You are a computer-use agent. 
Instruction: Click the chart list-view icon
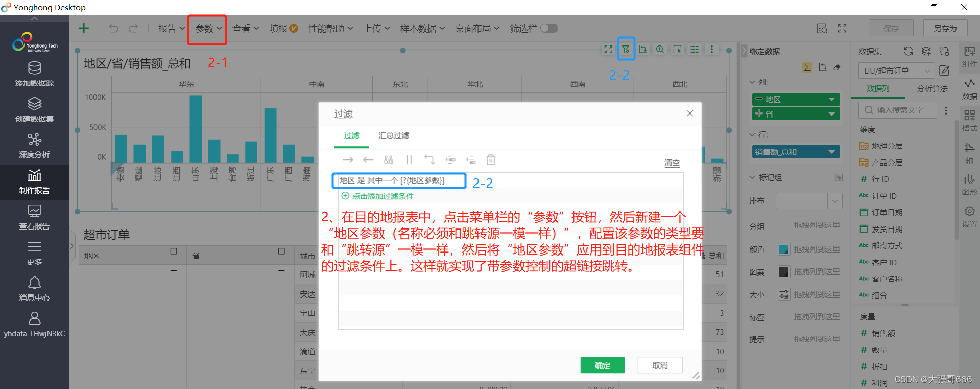tap(695, 50)
